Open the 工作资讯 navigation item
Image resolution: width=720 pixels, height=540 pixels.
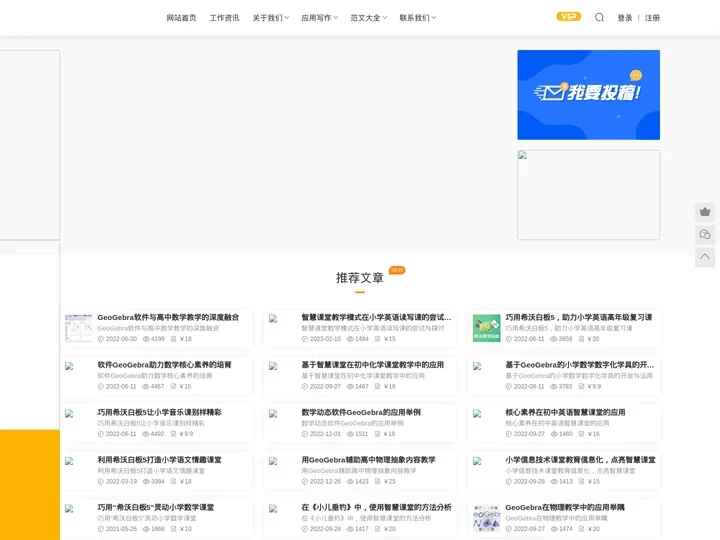point(224,17)
